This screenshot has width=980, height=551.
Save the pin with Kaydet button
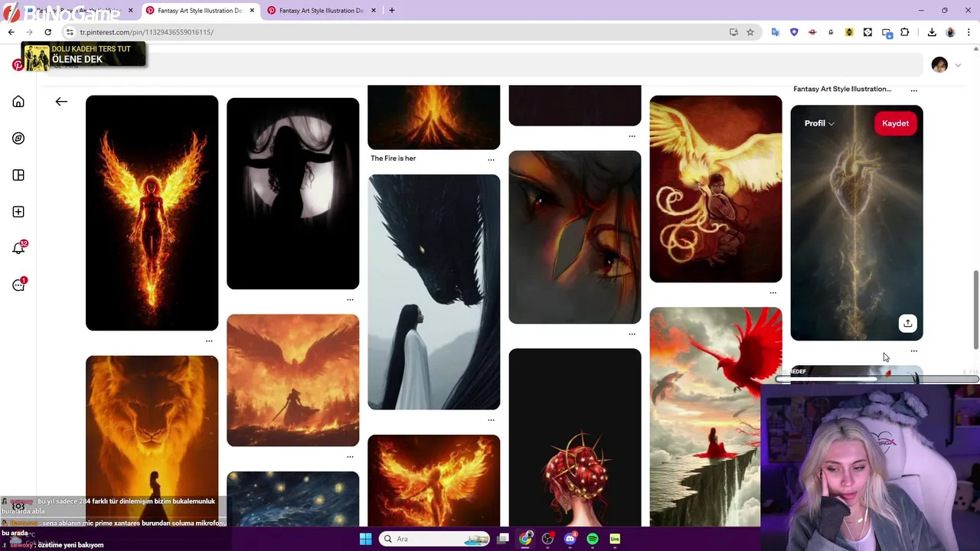click(x=895, y=123)
